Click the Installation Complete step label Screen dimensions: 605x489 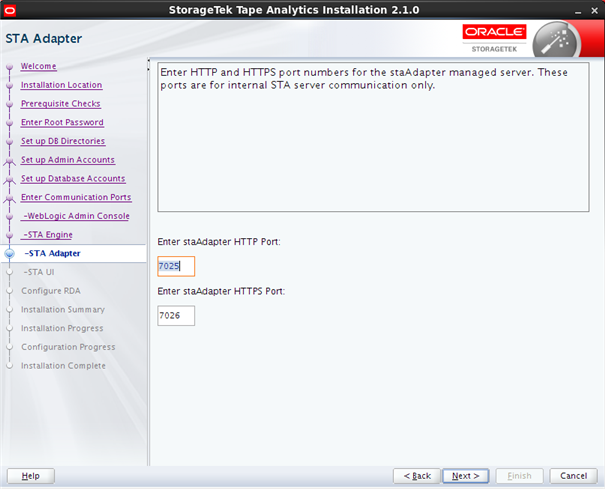(x=63, y=366)
